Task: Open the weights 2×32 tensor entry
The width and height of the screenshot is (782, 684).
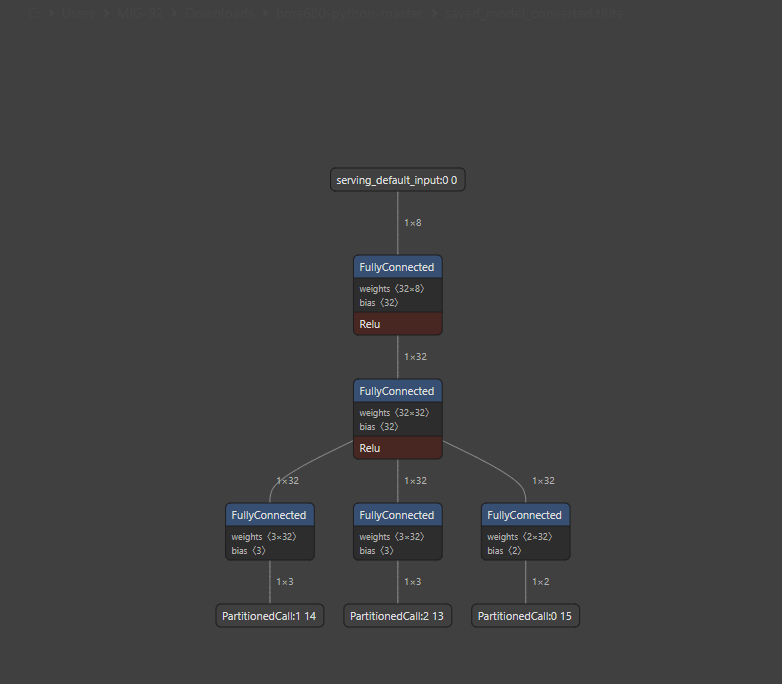Action: (x=518, y=537)
